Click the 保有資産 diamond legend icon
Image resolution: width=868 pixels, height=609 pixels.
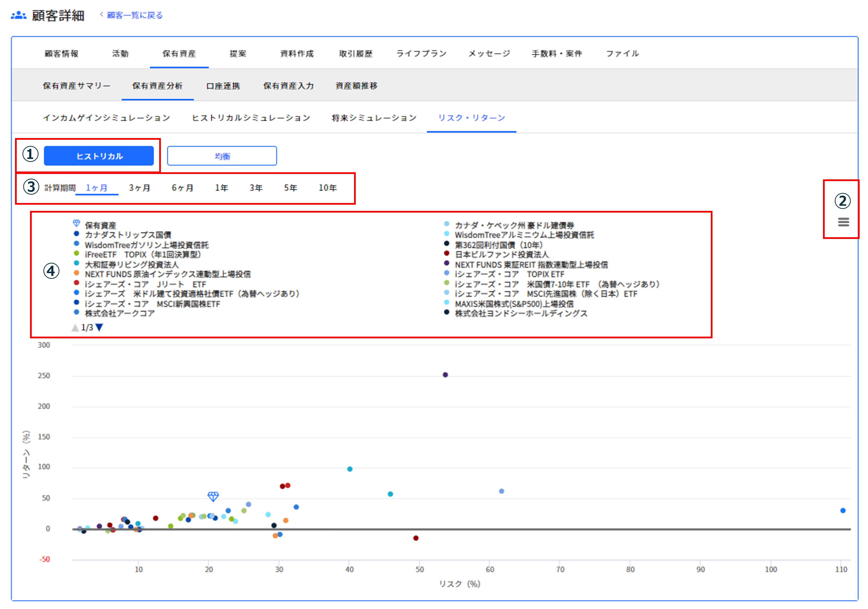point(76,223)
